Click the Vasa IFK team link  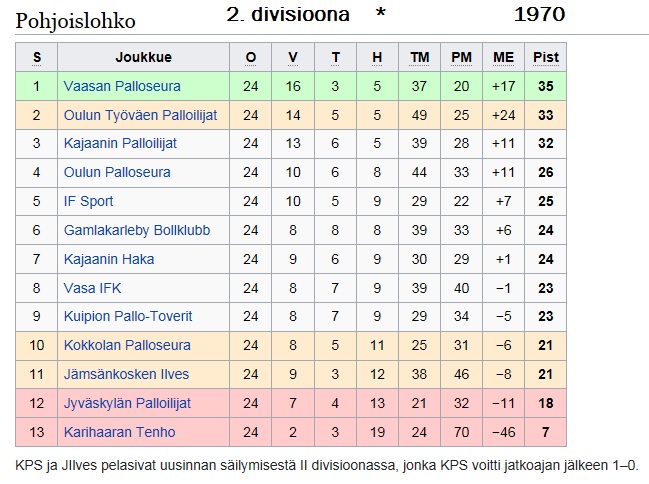(92, 288)
